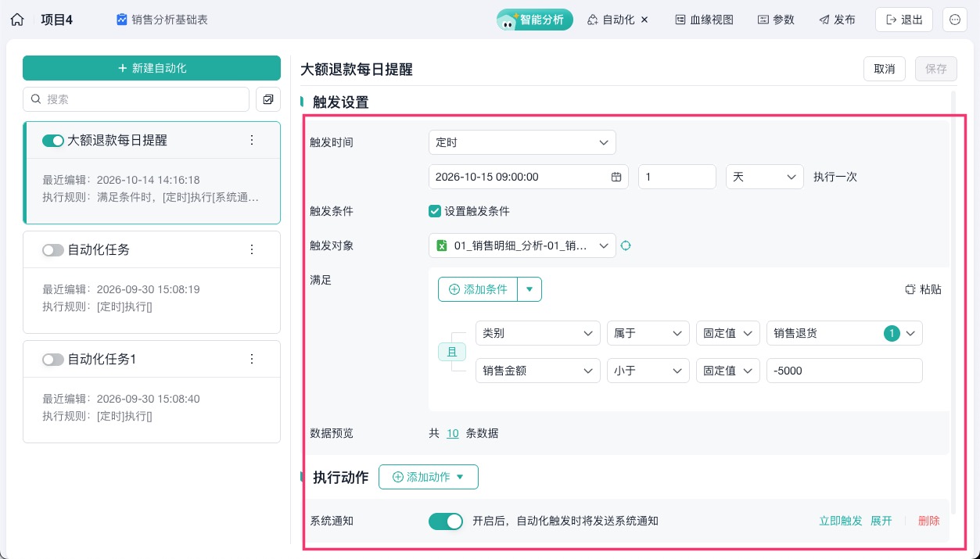Viewport: 980px width, 559px height.
Task: Close the 自动化 tab
Action: tap(644, 20)
